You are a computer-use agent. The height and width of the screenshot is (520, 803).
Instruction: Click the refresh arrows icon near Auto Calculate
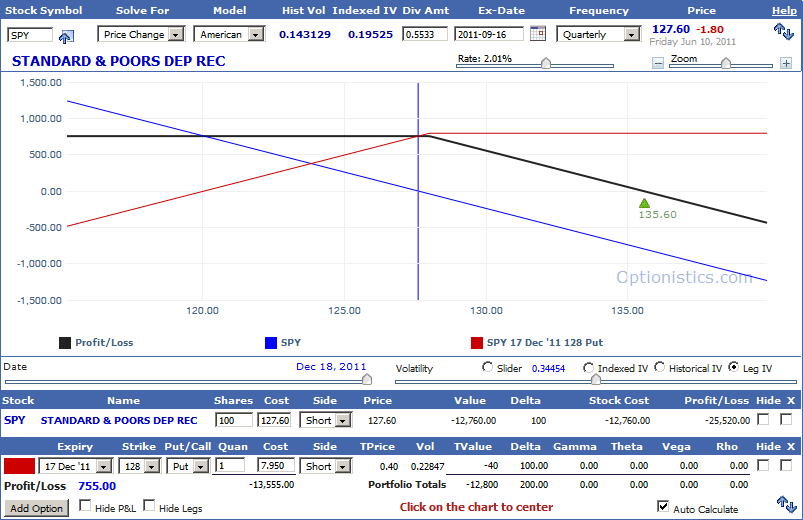click(787, 504)
